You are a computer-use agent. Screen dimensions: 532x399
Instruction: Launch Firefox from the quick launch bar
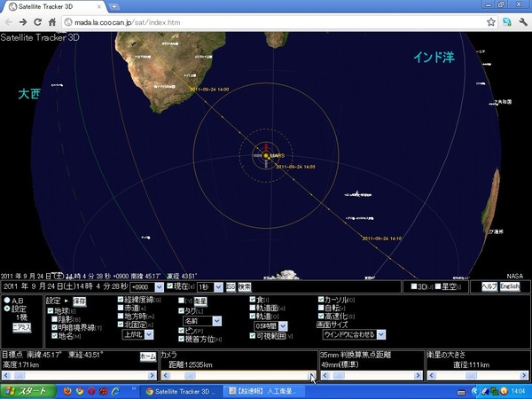67,391
